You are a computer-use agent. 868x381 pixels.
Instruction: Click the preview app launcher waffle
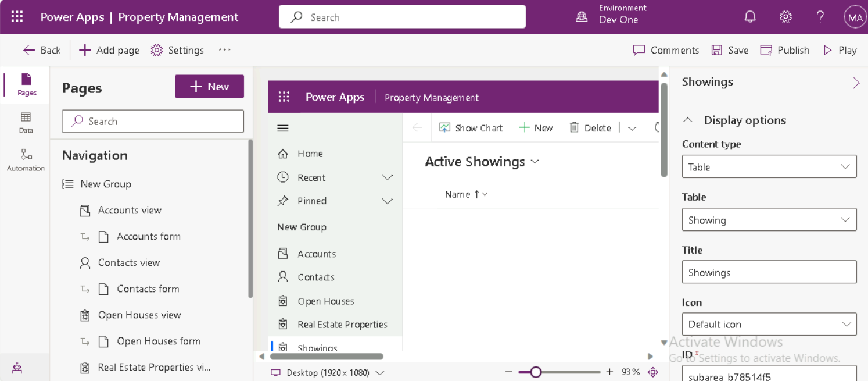284,97
